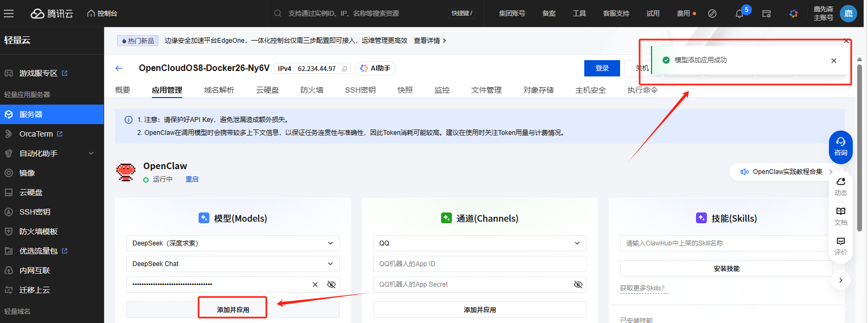The image size is (868, 323).
Task: Focus the ClawHub Skill name input
Action: click(x=726, y=243)
